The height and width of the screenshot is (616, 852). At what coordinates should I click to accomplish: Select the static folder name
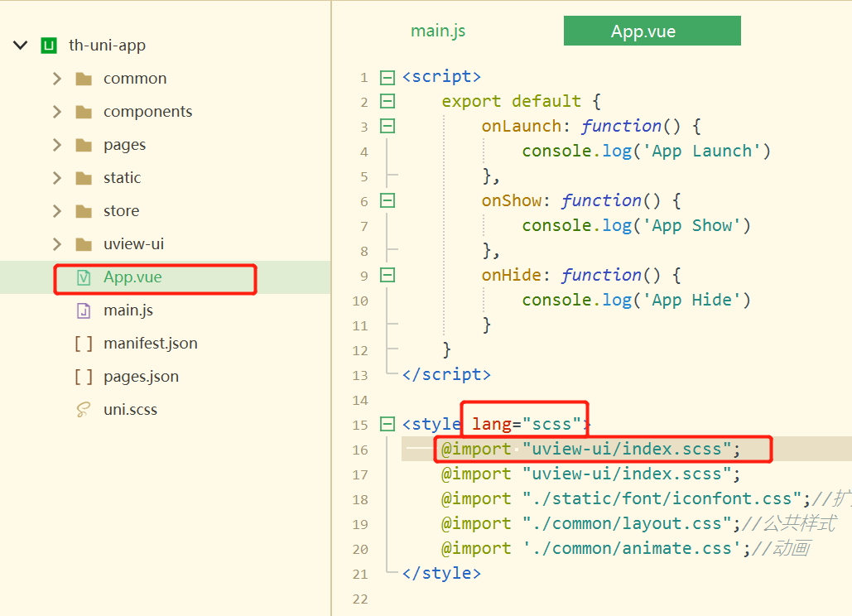pos(123,178)
